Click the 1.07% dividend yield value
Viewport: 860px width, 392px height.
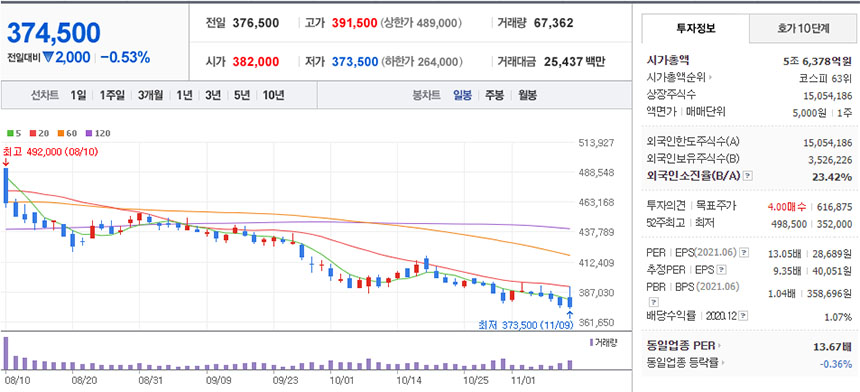tap(839, 317)
